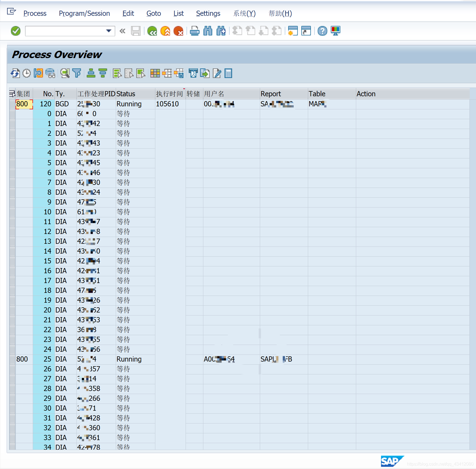Viewport: 476px width, 469px height.
Task: Open the Settings menu
Action: click(x=208, y=13)
